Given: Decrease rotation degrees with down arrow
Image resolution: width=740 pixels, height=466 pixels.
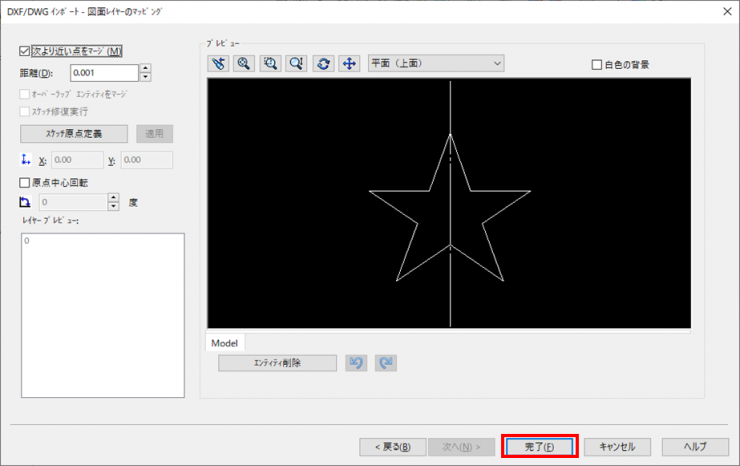Looking at the screenshot, I should click(113, 206).
